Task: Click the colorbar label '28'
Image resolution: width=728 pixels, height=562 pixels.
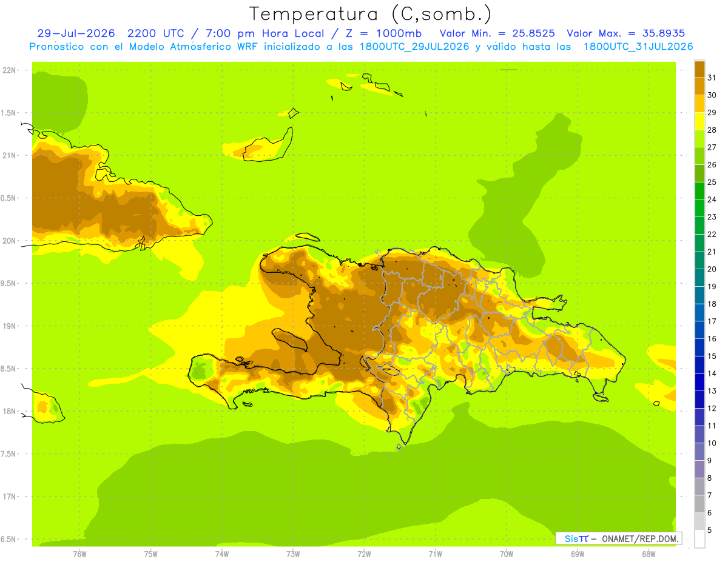Action: (712, 130)
